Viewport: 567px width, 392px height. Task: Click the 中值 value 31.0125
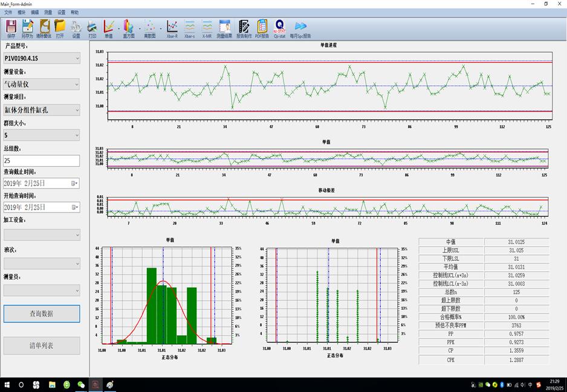[x=516, y=242]
